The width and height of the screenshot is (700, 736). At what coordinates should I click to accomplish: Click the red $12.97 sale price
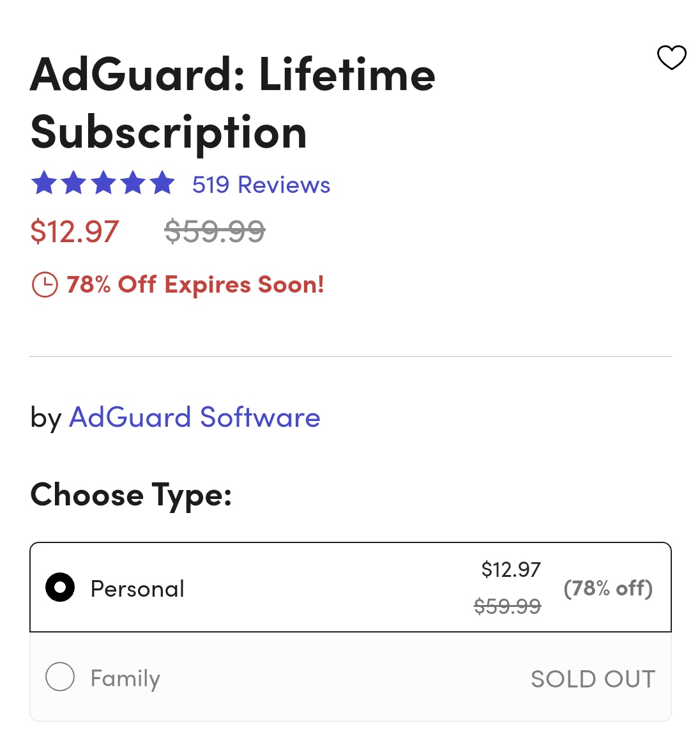tap(75, 231)
